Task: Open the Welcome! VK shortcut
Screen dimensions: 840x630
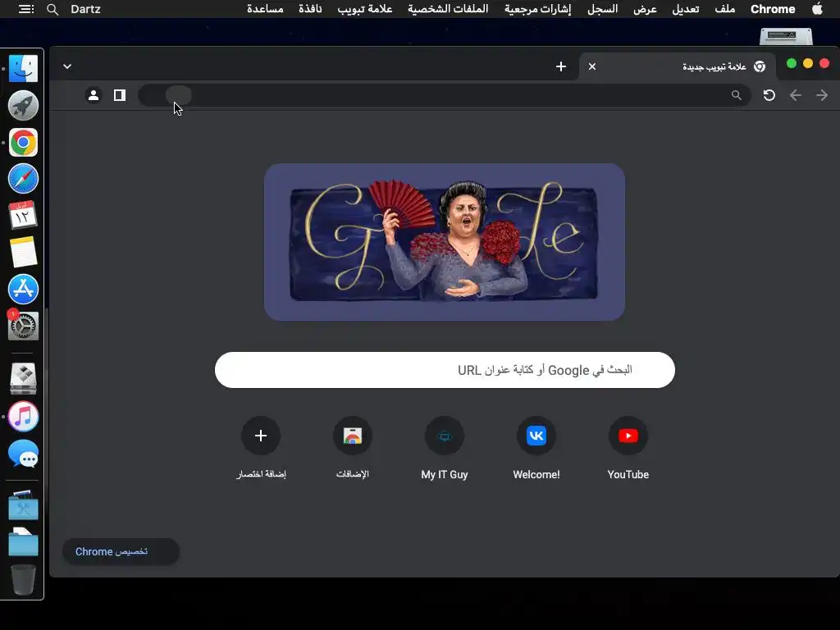Action: tap(536, 449)
